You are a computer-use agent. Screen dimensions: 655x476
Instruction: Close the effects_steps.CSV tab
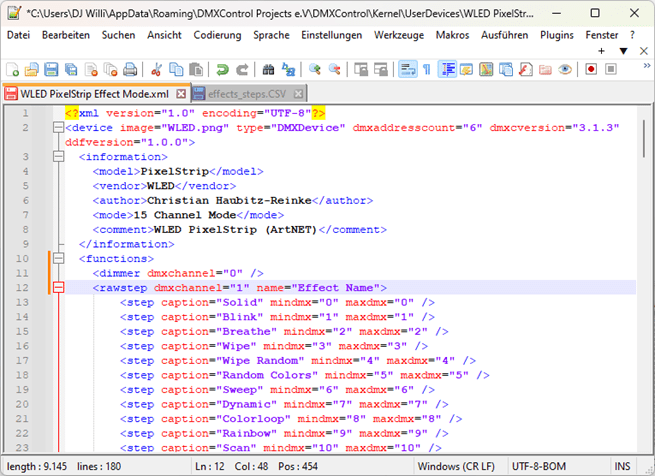pos(298,94)
